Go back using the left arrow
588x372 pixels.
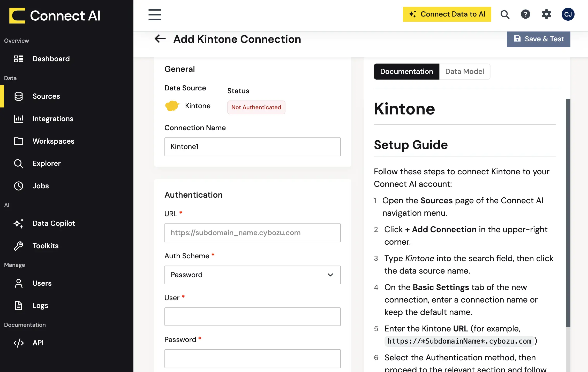[x=160, y=39]
